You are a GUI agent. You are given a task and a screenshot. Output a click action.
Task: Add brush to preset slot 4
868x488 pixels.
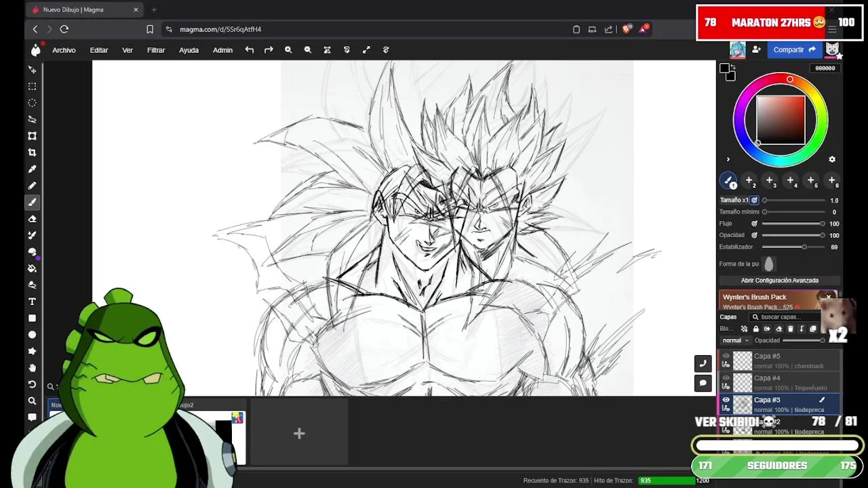click(790, 180)
